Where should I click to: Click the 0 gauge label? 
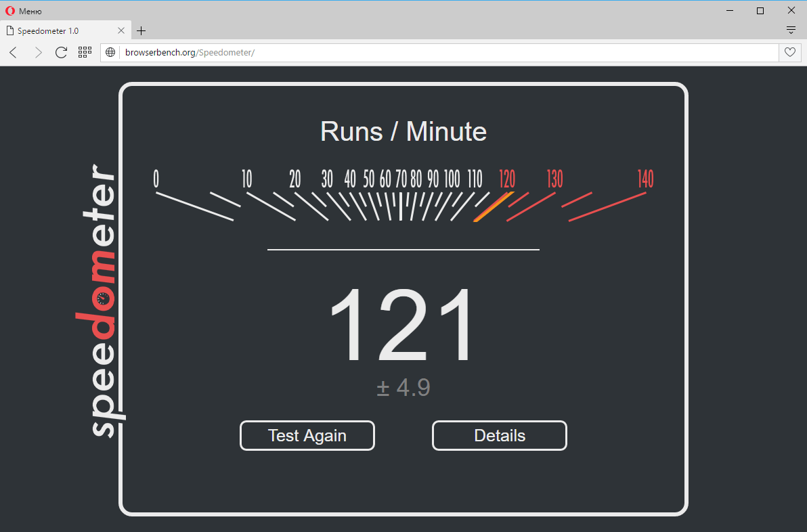pos(156,179)
